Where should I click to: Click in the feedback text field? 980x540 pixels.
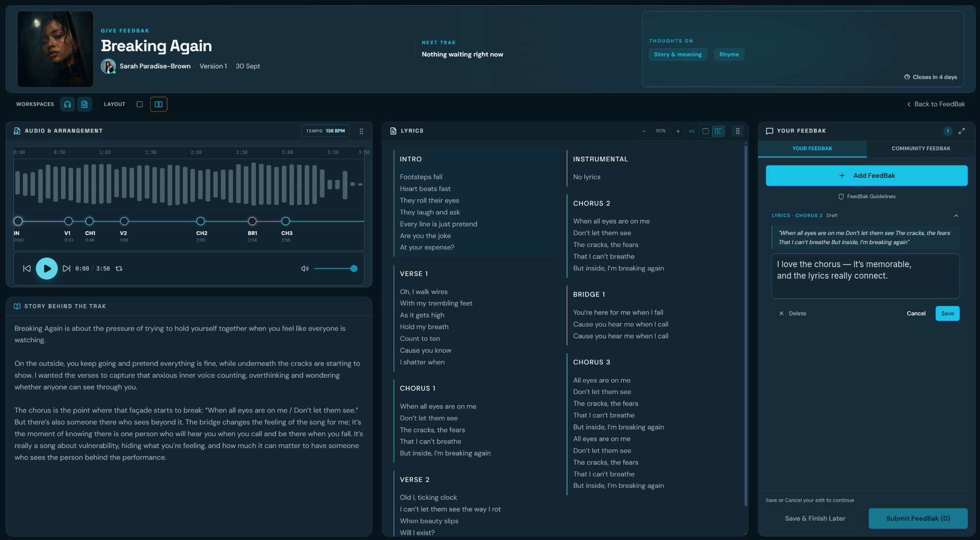[865, 276]
